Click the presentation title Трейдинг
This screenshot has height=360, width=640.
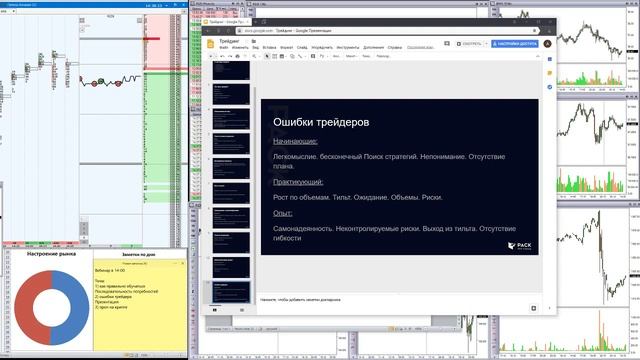click(x=229, y=41)
